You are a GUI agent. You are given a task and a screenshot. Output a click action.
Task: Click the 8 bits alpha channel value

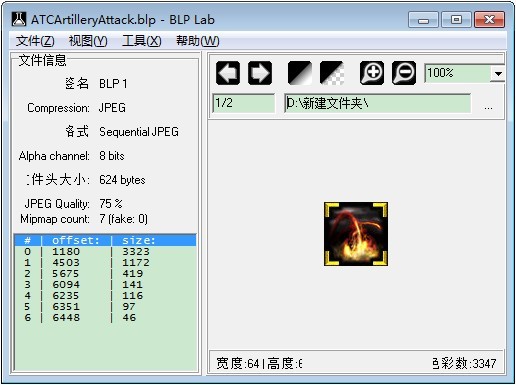(x=112, y=156)
